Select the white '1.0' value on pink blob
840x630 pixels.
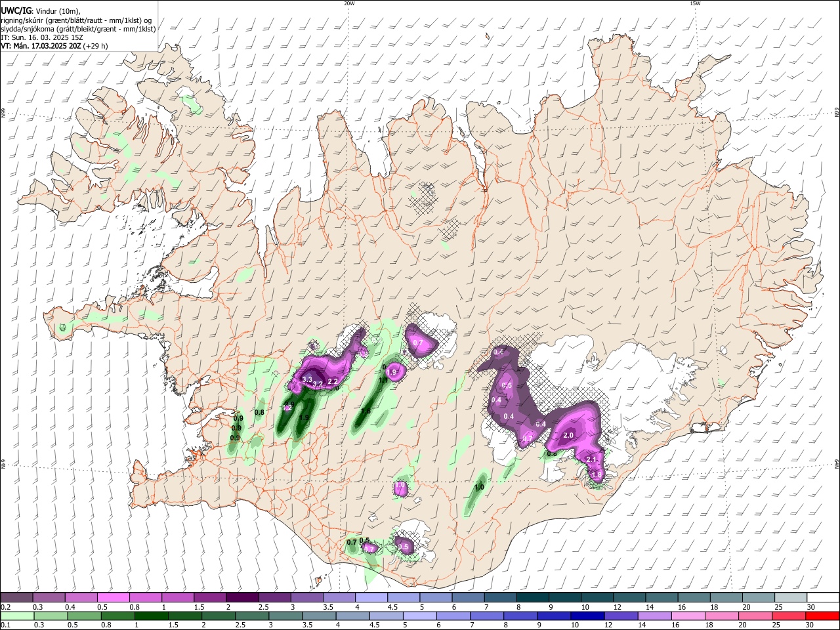[x=400, y=484]
